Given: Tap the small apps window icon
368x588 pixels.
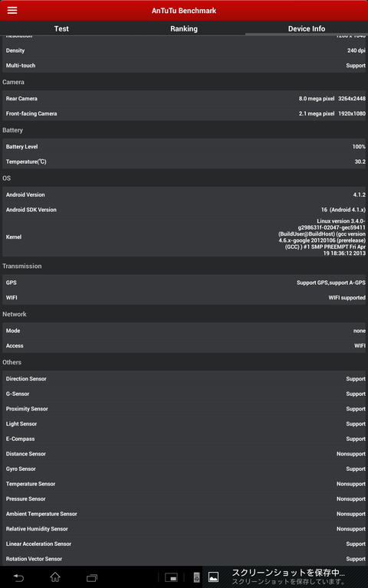Looking at the screenshot, I should [171, 577].
